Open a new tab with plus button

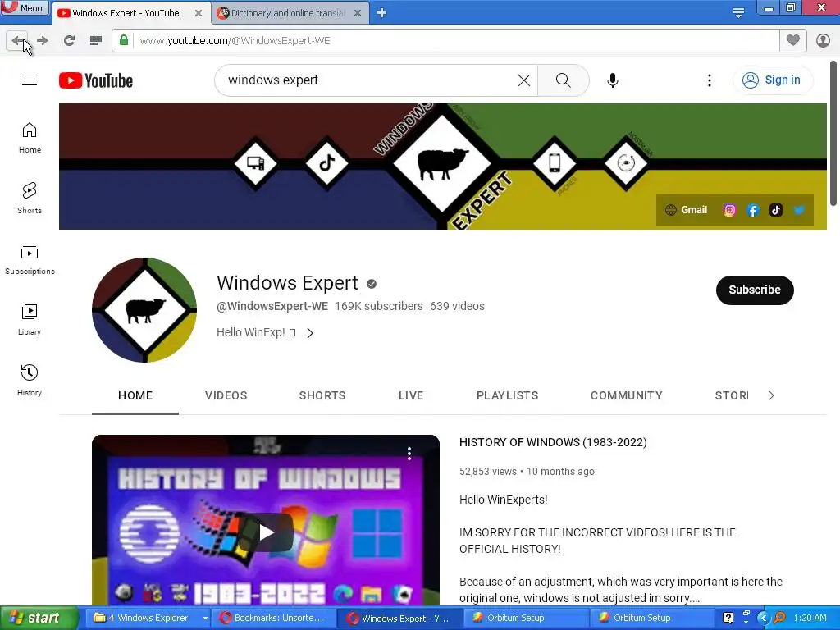pyautogui.click(x=382, y=13)
